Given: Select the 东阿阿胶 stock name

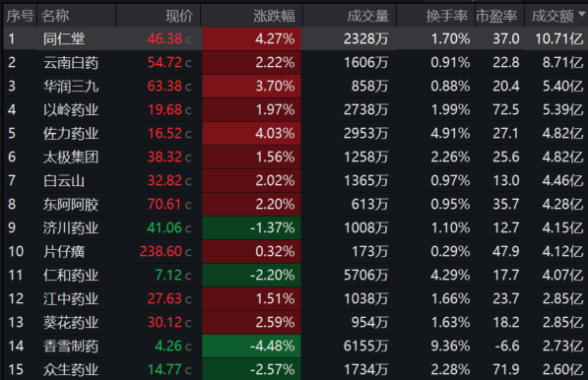Looking at the screenshot, I should (x=71, y=204).
